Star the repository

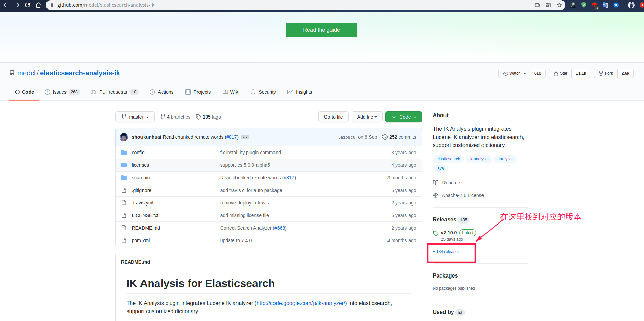tap(561, 73)
